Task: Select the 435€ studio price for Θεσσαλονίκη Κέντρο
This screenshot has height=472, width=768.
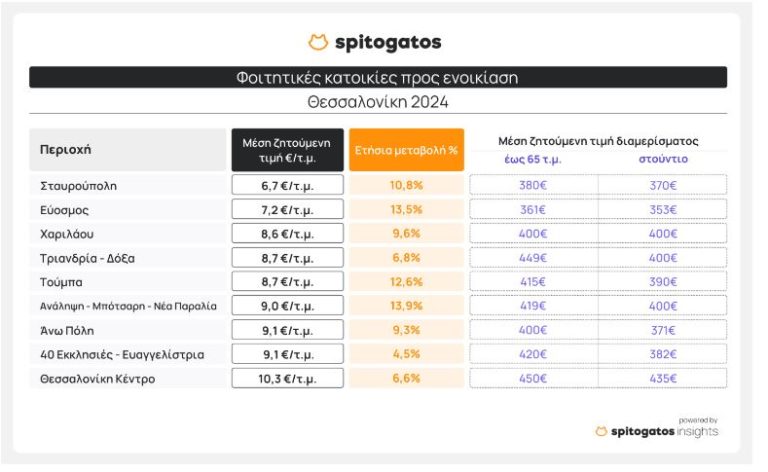Action: coord(663,379)
